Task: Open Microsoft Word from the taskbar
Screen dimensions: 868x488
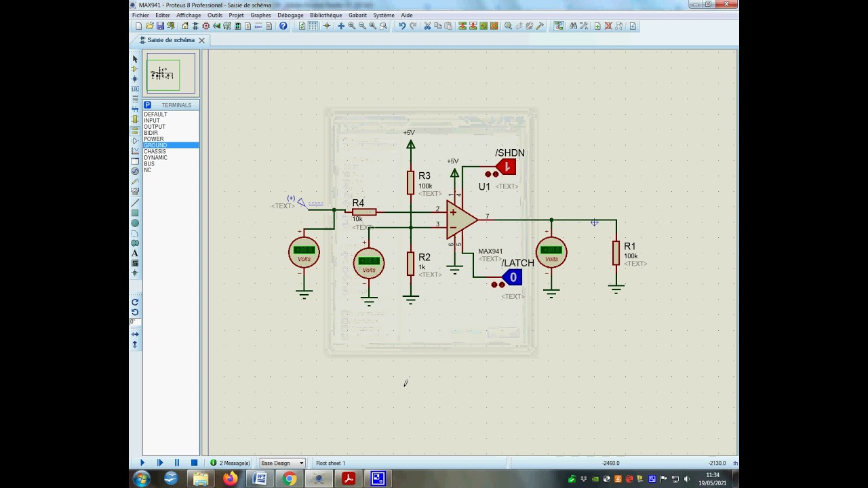Action: 260,479
